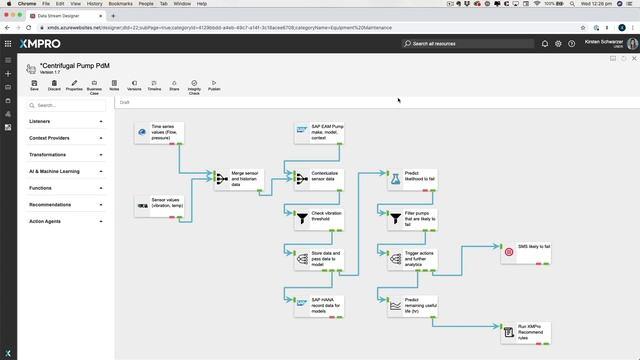
Task: Select the Time series values node
Action: tap(159, 133)
